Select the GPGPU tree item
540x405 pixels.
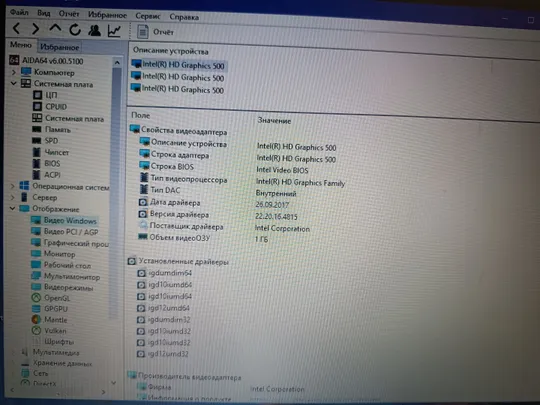coord(50,309)
